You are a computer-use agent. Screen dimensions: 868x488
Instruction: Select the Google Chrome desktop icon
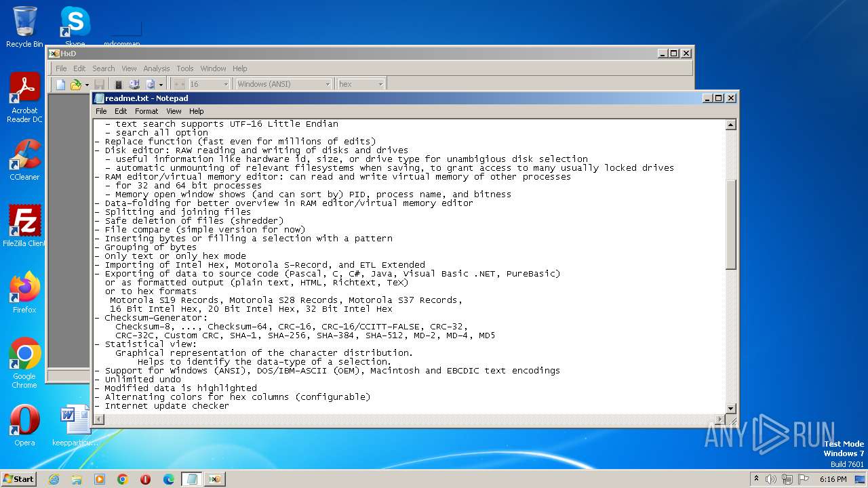tap(24, 363)
